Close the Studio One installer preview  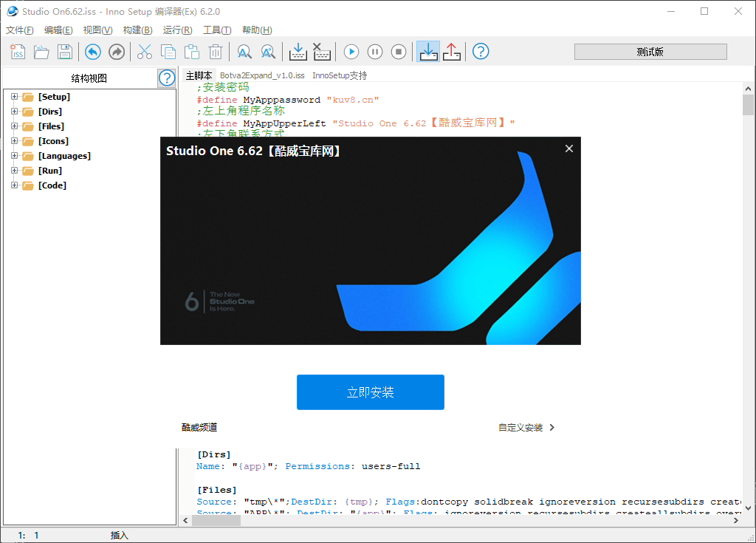[569, 148]
